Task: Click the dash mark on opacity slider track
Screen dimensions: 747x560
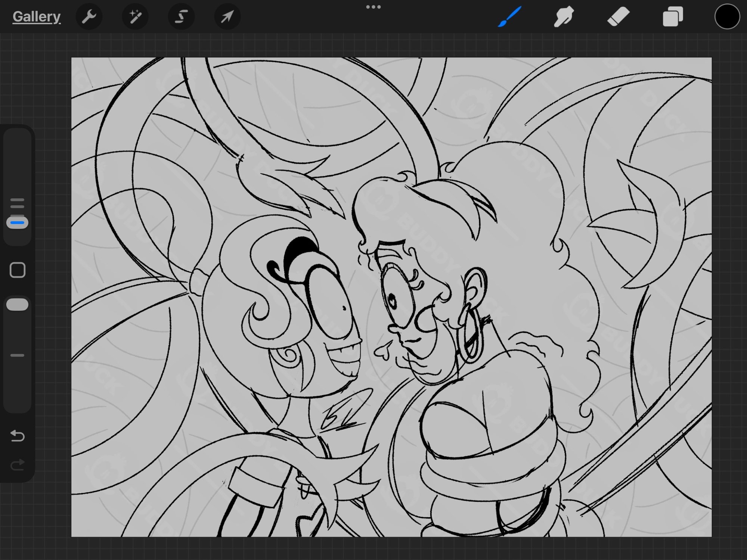Action: 17,355
